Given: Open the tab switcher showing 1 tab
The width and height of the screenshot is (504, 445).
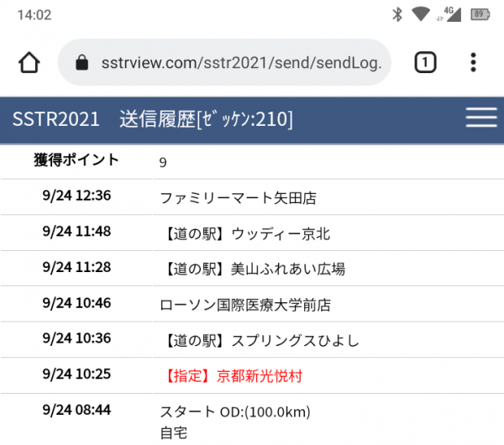Looking at the screenshot, I should pyautogui.click(x=425, y=63).
